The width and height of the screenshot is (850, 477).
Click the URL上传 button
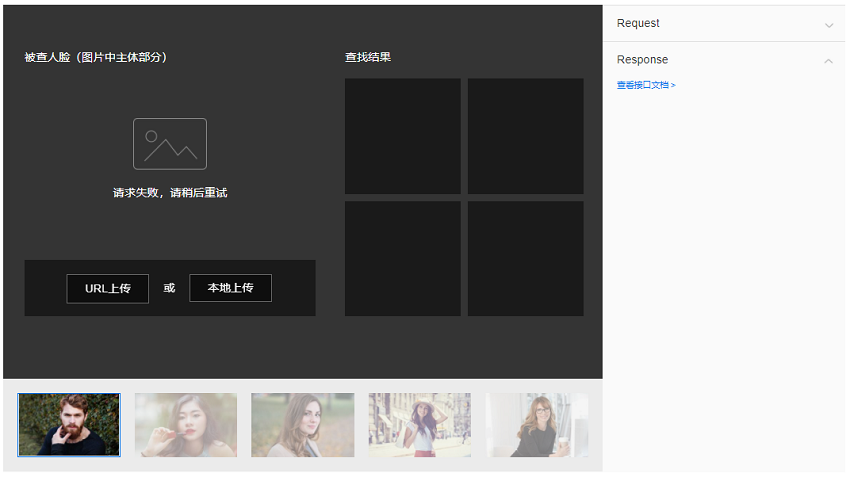point(107,288)
